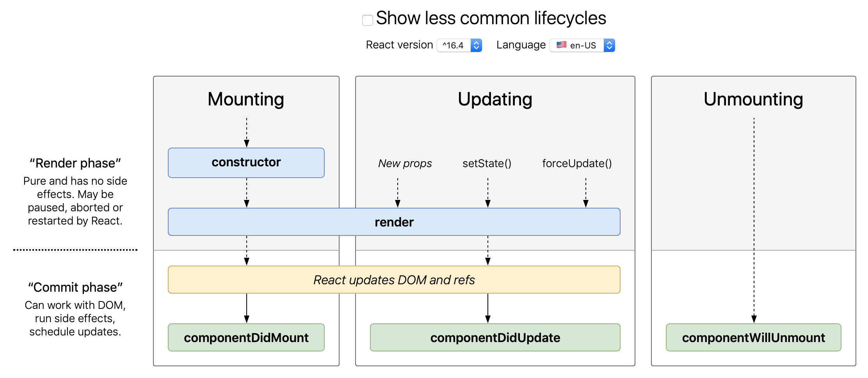868x378 pixels.
Task: Click the up-down arrows on React version selector
Action: [476, 45]
